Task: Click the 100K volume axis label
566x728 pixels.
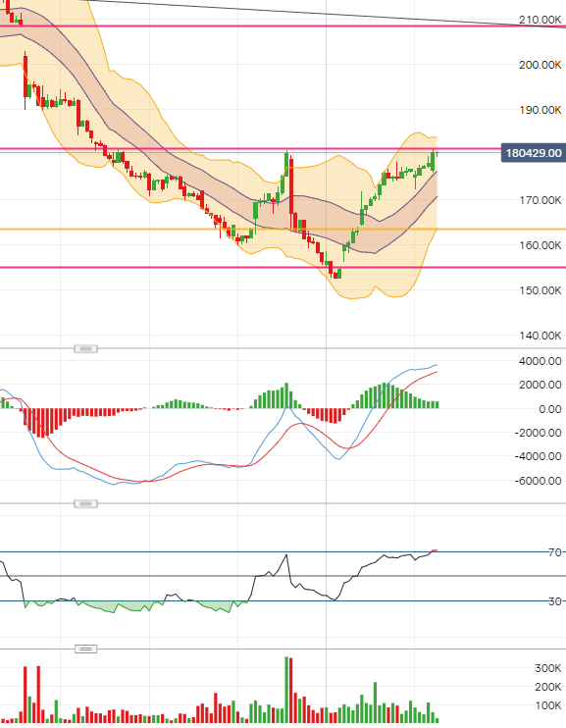Action: tap(548, 705)
